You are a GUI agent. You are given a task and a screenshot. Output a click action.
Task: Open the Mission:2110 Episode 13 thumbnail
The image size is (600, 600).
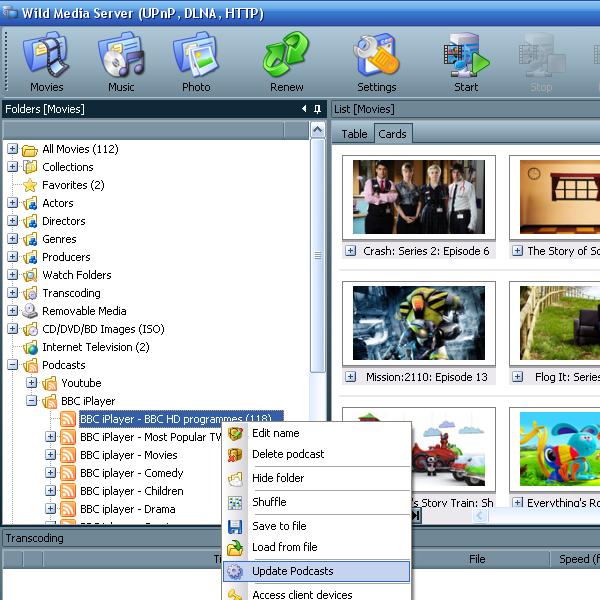(x=418, y=325)
